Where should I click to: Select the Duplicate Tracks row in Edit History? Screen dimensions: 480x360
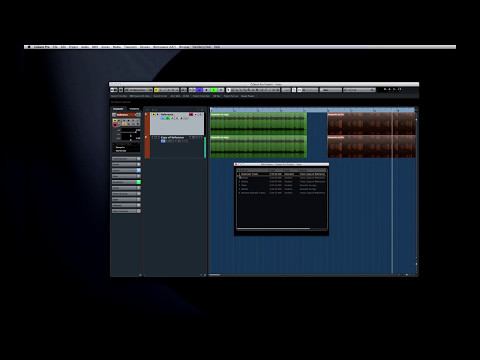(282, 174)
